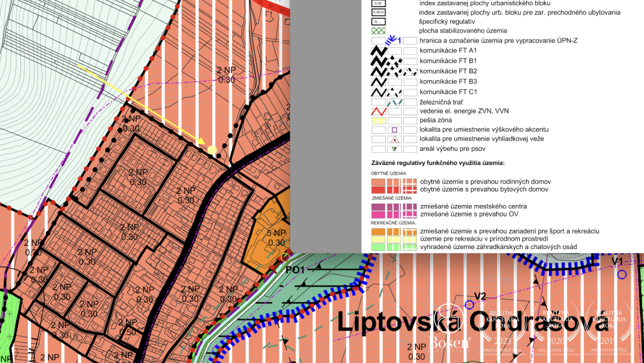The image size is (644, 363).
Task: Click 'obytné územie s prevahou rodinných domov' text
Action: tap(485, 181)
